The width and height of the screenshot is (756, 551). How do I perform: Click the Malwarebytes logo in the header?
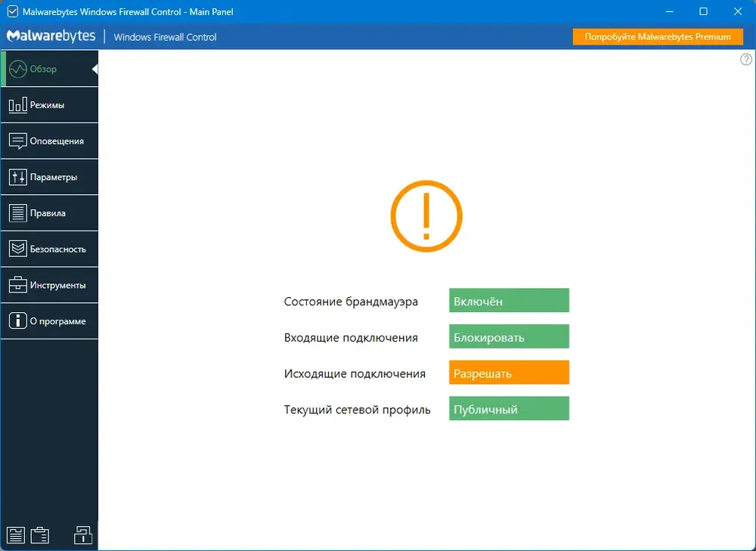coord(51,36)
